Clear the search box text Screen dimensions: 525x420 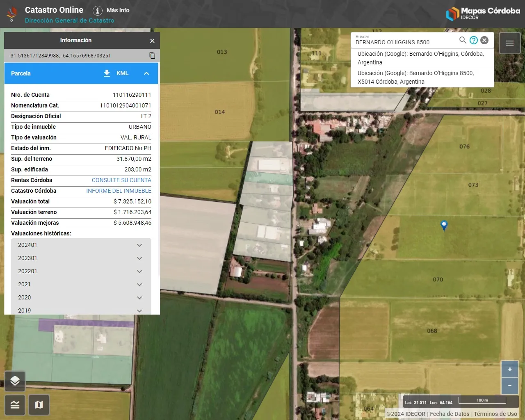[484, 40]
